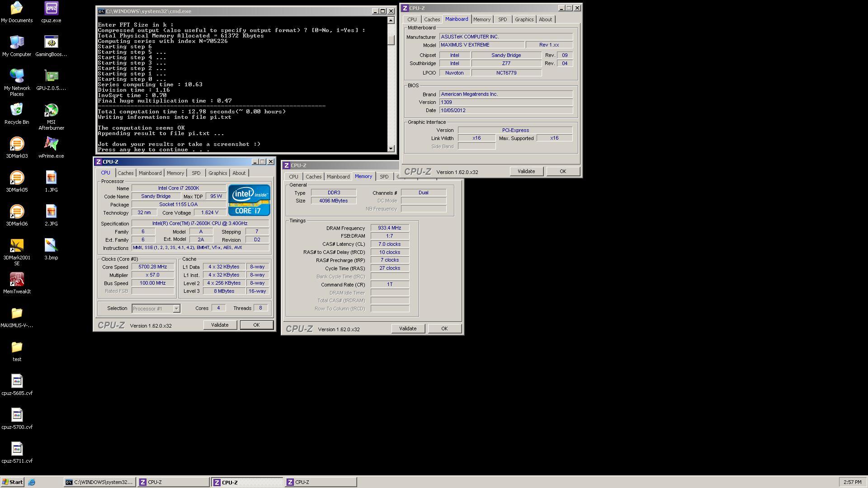Open Graphics tab in CPU window

[217, 173]
